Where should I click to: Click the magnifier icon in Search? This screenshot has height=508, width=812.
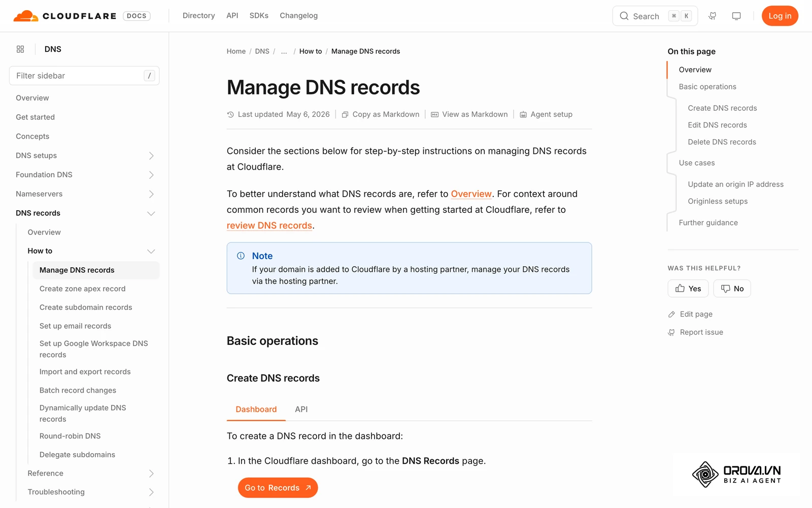pyautogui.click(x=624, y=16)
